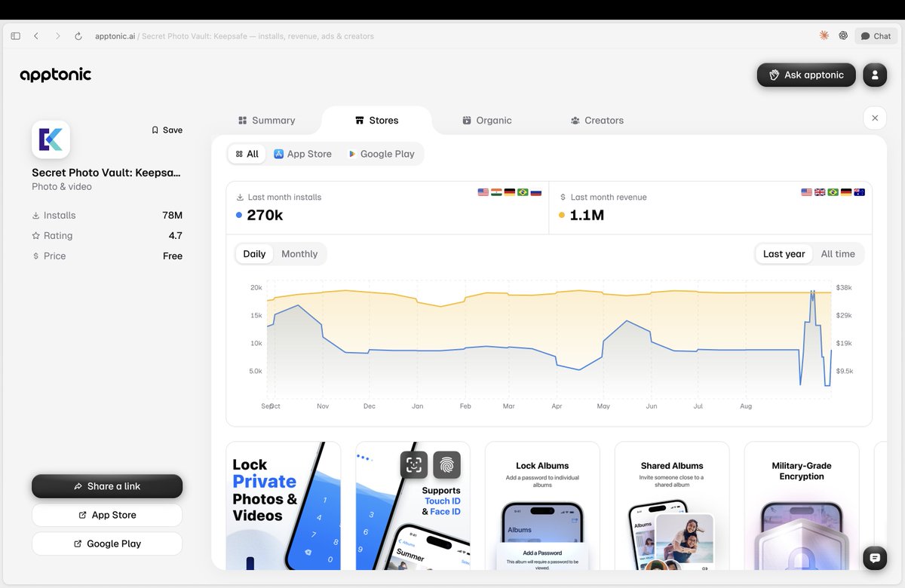Click the Rating star icon
The image size is (905, 588).
tap(35, 236)
